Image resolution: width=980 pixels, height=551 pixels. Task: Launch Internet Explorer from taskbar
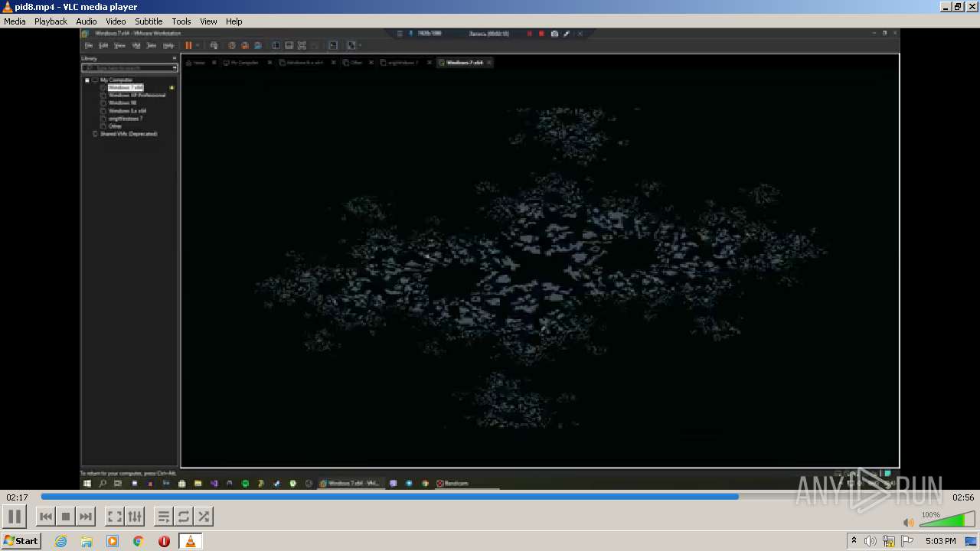[x=60, y=541]
